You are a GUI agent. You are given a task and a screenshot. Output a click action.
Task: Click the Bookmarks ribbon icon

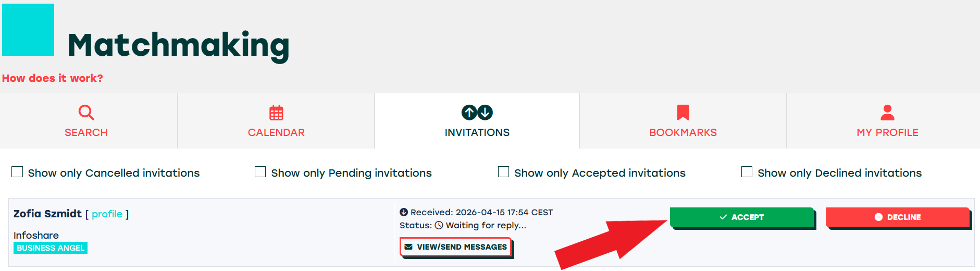pos(683,112)
